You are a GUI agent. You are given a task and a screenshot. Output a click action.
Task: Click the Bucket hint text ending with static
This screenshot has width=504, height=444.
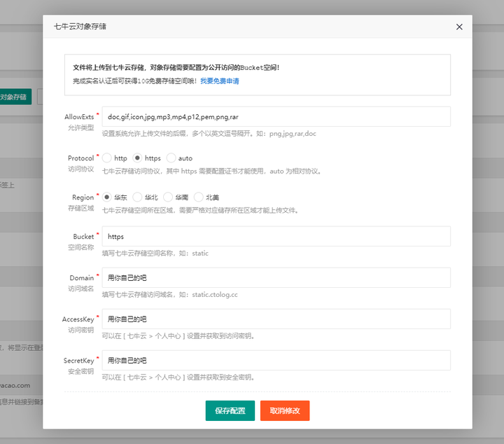[x=155, y=254]
